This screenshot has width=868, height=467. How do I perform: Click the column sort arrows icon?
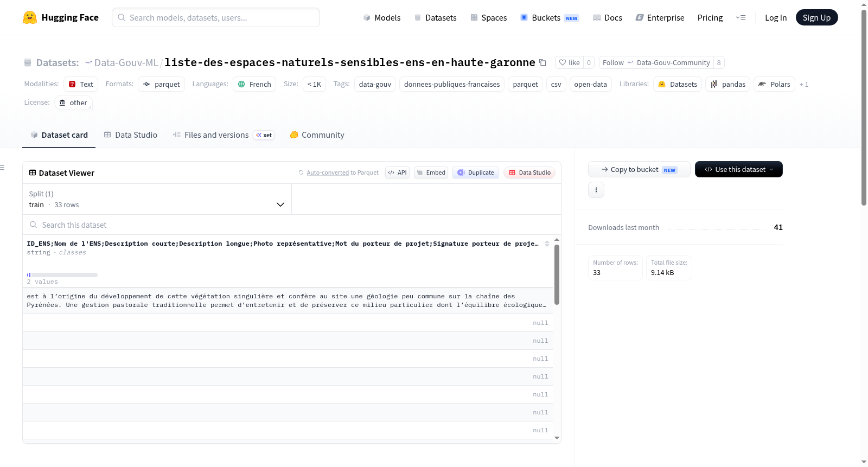pyautogui.click(x=547, y=244)
